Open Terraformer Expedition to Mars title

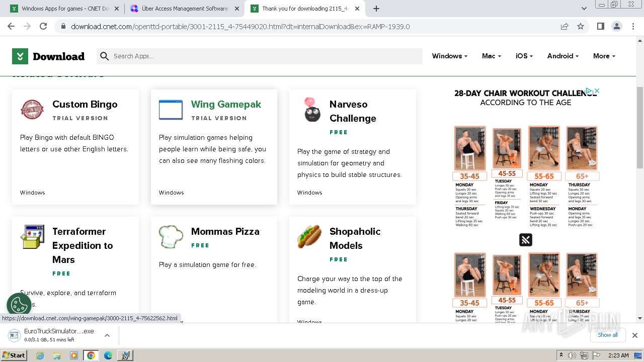pos(83,245)
